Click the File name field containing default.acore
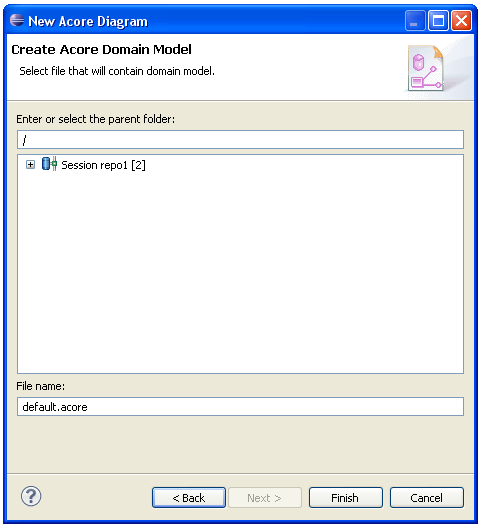Image resolution: width=481 pixels, height=528 pixels. click(240, 406)
